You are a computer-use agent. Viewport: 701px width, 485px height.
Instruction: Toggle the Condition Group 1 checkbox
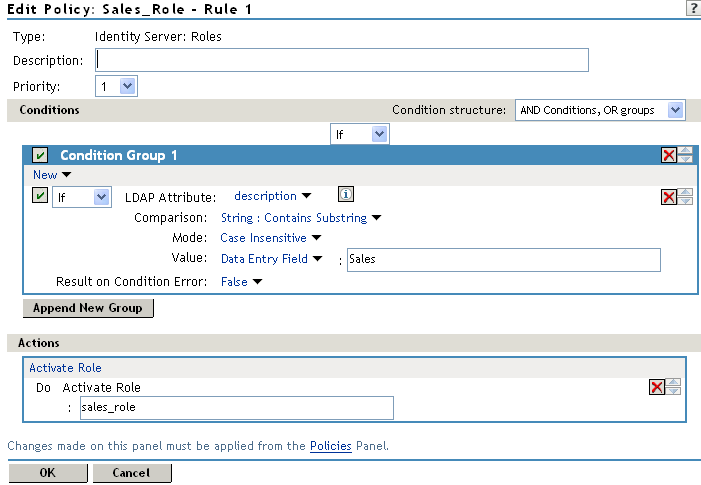(x=40, y=155)
